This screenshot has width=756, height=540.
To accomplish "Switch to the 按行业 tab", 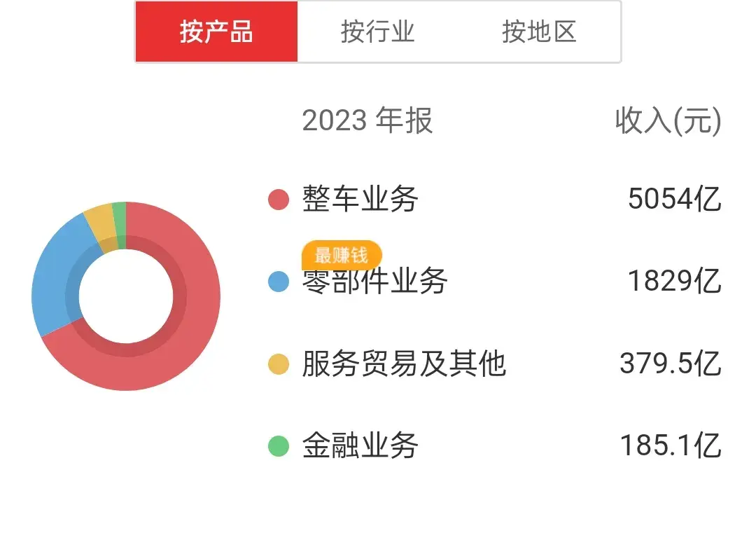I will [x=378, y=32].
